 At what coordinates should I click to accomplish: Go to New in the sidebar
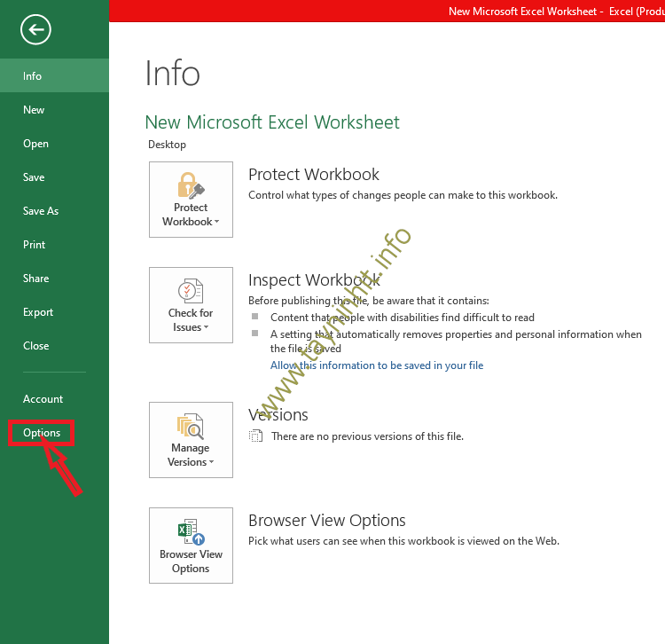tap(34, 110)
